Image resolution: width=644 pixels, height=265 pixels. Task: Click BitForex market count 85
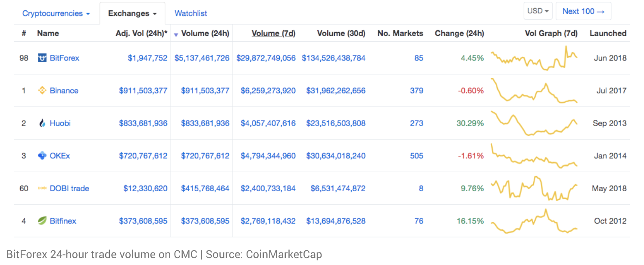(419, 58)
